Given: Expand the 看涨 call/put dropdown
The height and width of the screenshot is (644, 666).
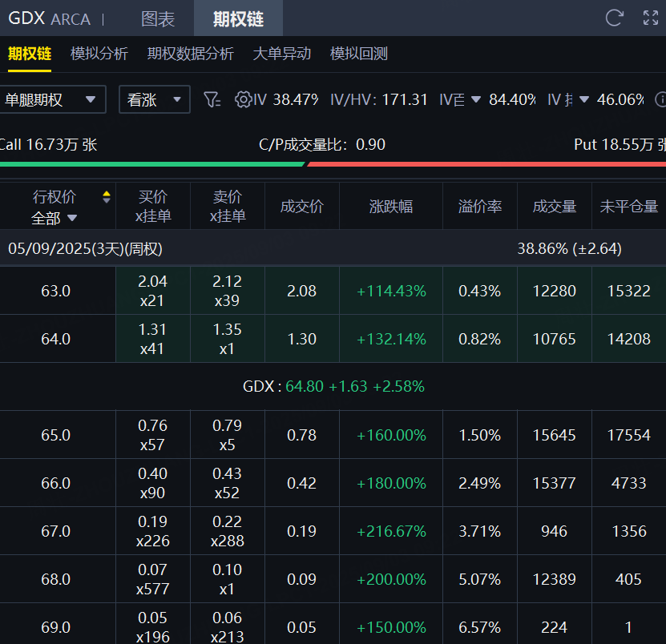Looking at the screenshot, I should [154, 100].
